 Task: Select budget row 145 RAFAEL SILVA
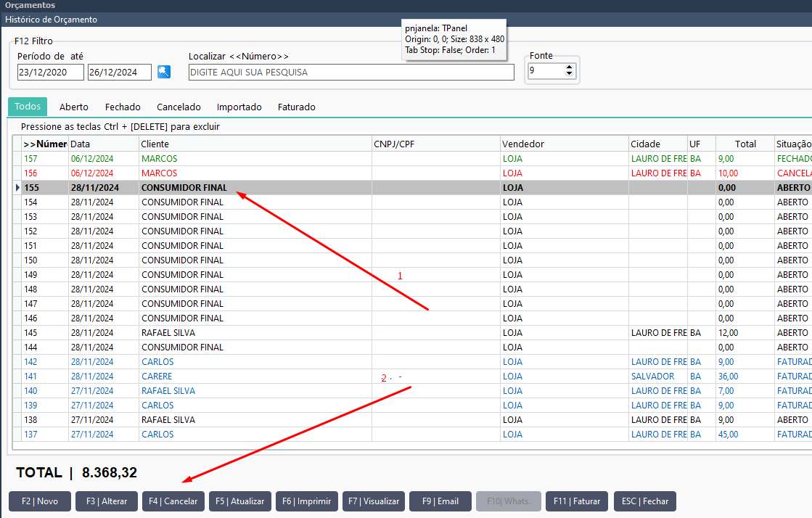412,332
